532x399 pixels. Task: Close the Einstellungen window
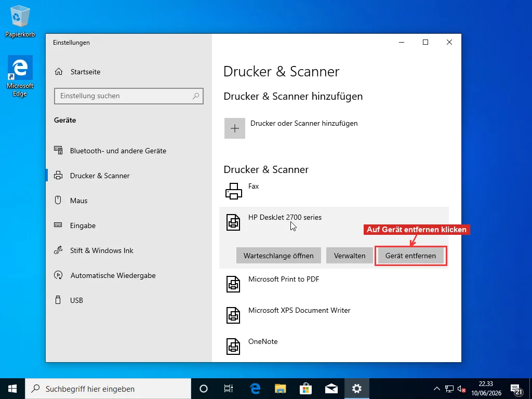click(x=449, y=42)
